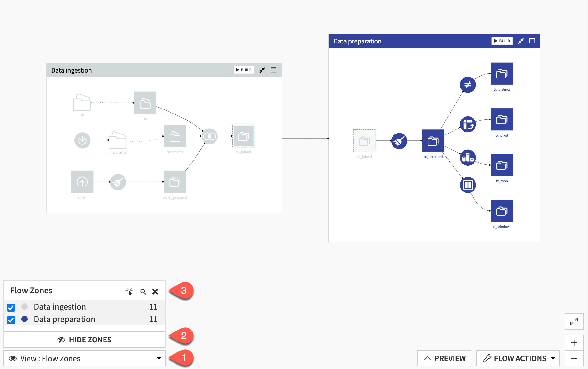The width and height of the screenshot is (588, 369).
Task: Zoom in on the flow
Action: tap(574, 343)
